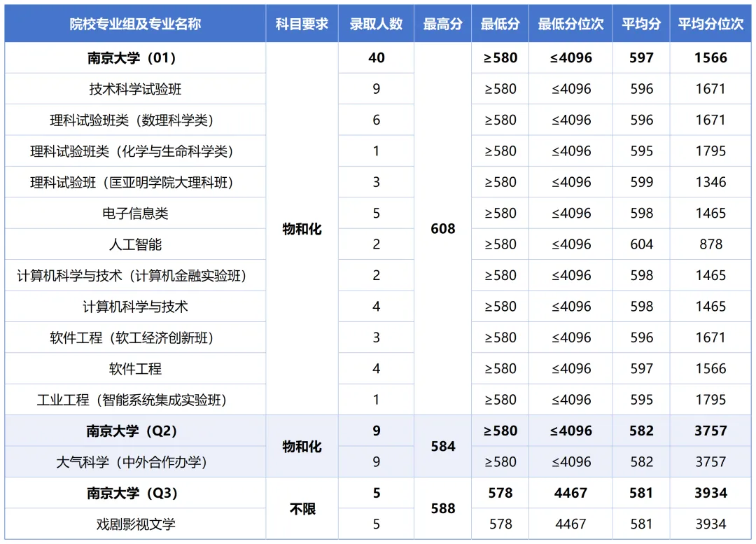This screenshot has height=544, width=756.
Task: Click bold average rank 3934 in 南京大学（Q3）row
Action: click(x=710, y=493)
